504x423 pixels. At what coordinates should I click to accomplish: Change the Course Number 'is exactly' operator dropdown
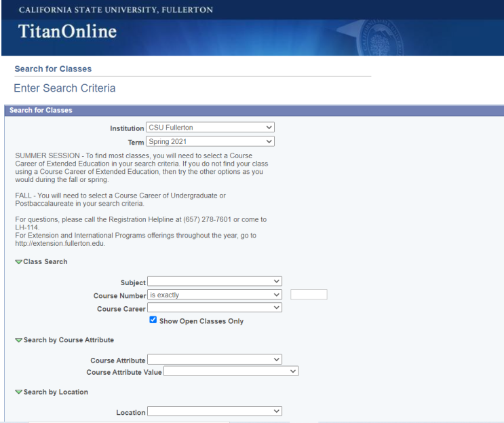(x=214, y=295)
